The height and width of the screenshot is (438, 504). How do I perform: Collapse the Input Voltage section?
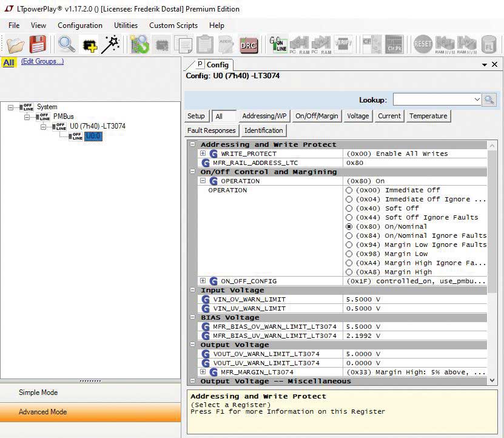192,290
